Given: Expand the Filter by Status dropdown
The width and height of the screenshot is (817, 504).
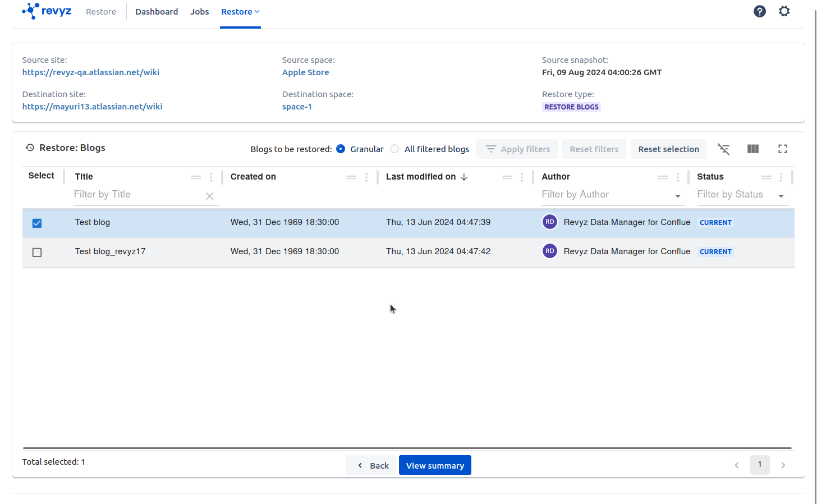Looking at the screenshot, I should click(x=781, y=196).
